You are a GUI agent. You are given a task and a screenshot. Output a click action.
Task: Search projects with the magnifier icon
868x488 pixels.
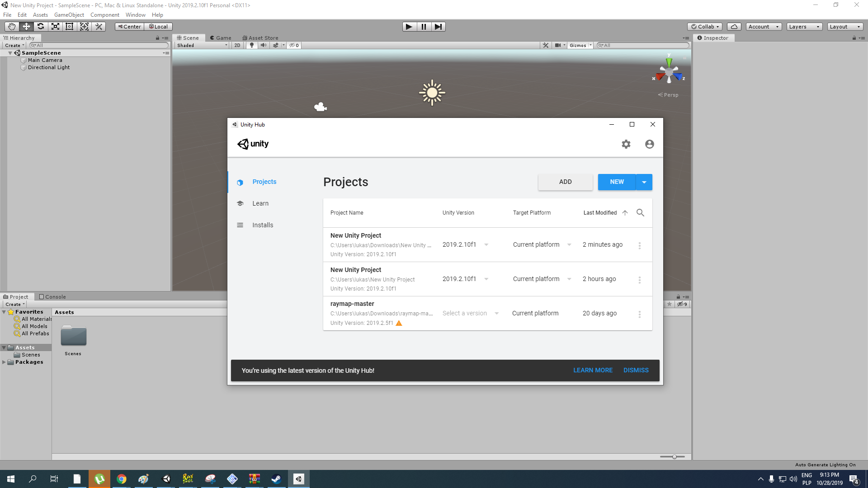640,213
